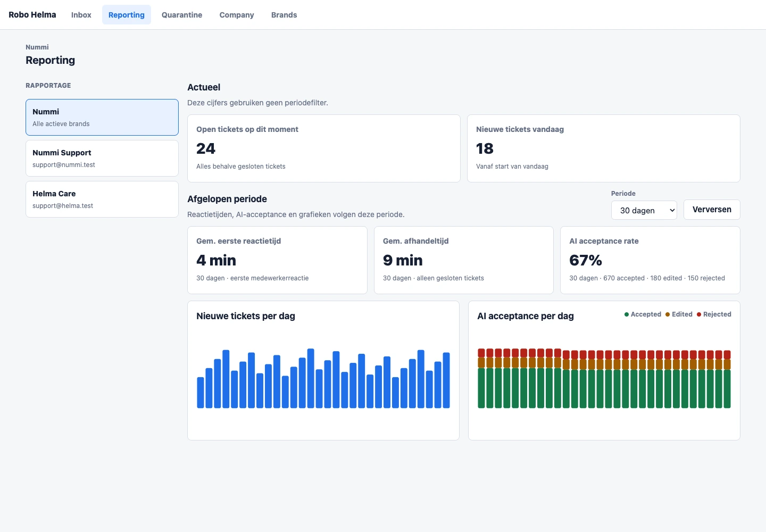Click the Nummi breadcrumb above the page title
The width and height of the screenshot is (766, 532).
coord(37,47)
